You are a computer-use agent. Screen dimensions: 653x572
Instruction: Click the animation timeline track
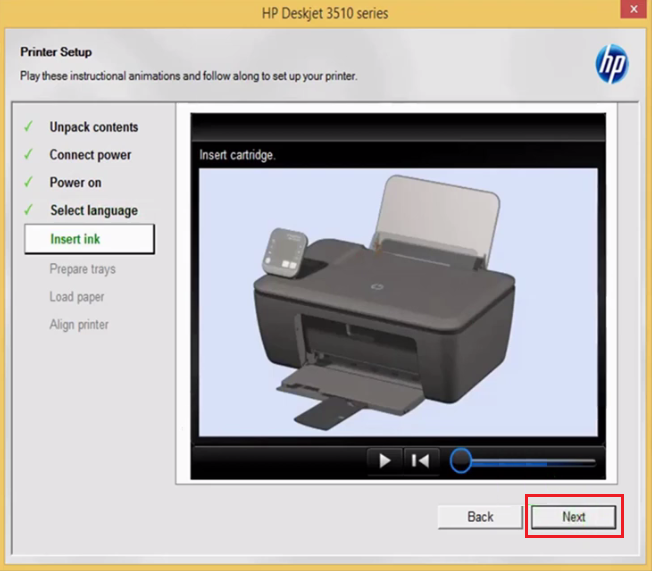(x=533, y=461)
